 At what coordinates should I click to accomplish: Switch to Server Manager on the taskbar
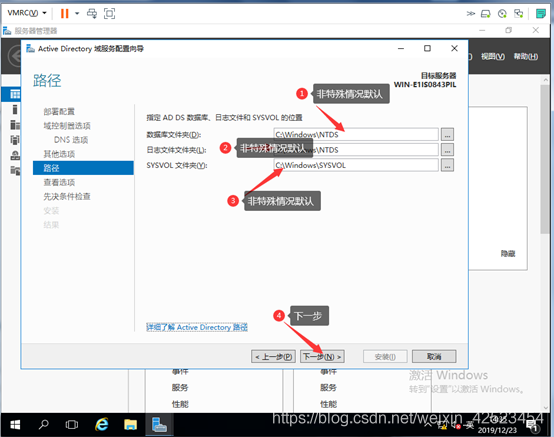[159, 425]
